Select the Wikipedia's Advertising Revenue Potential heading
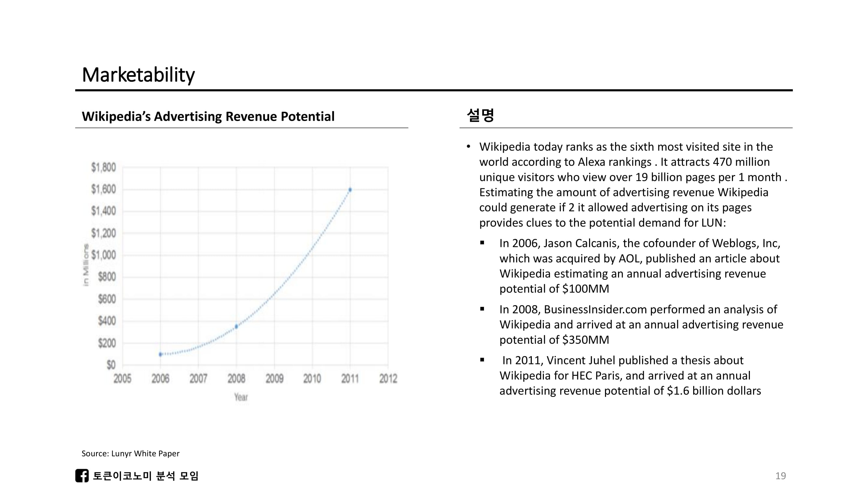The width and height of the screenshot is (868, 488). pyautogui.click(x=208, y=116)
